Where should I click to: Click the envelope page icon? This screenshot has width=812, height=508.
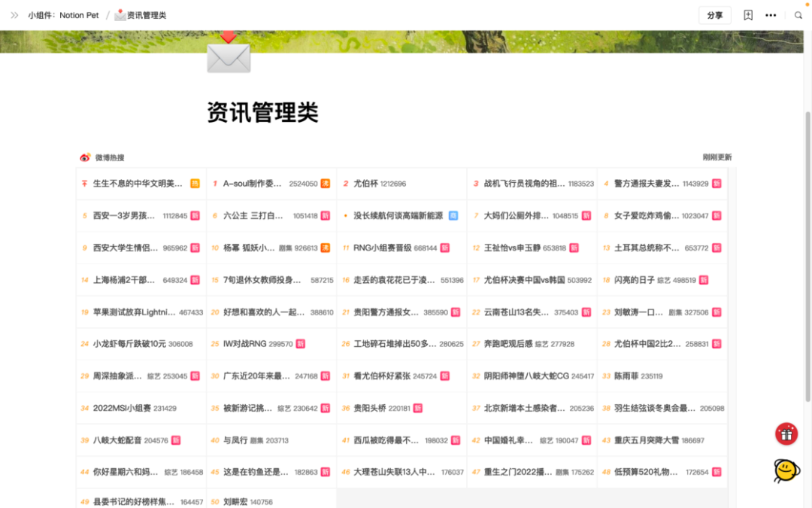(x=229, y=53)
